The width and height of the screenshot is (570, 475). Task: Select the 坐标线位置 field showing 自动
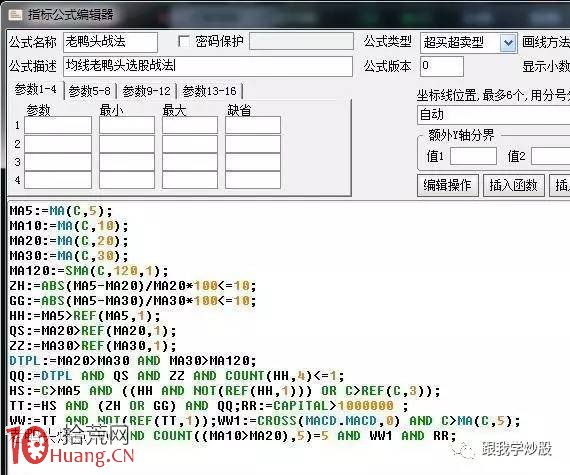(x=494, y=115)
